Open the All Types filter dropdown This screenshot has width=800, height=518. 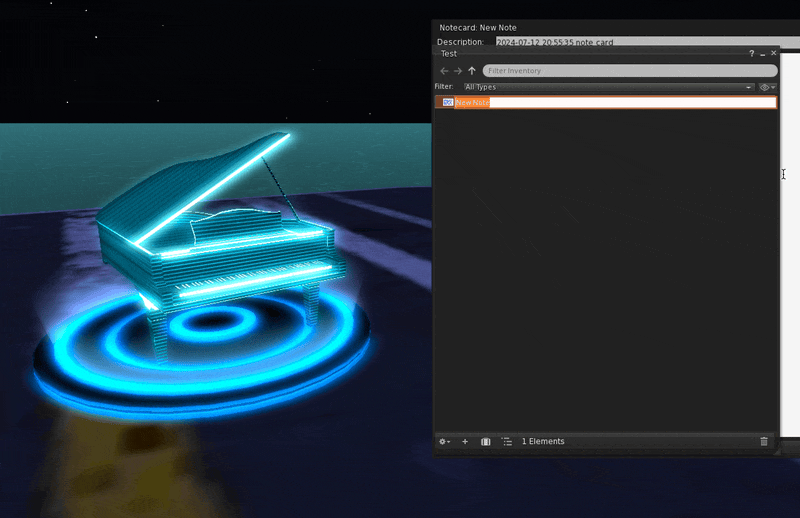609,87
